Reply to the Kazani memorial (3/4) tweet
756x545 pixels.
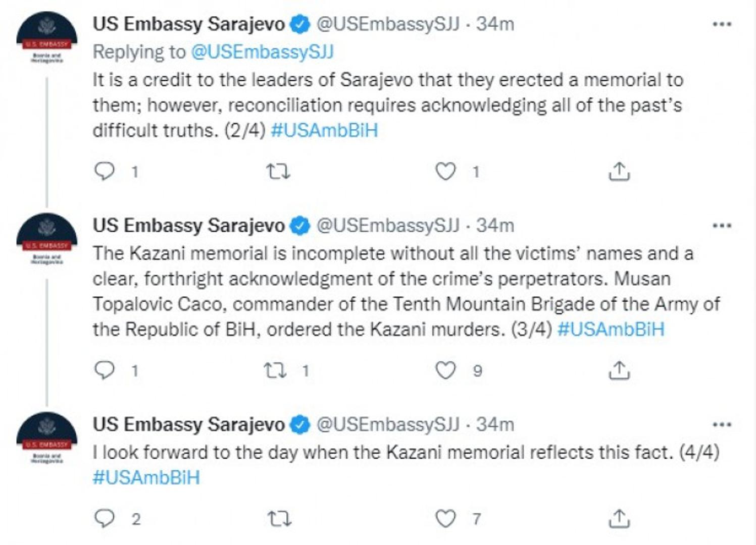[x=105, y=371]
